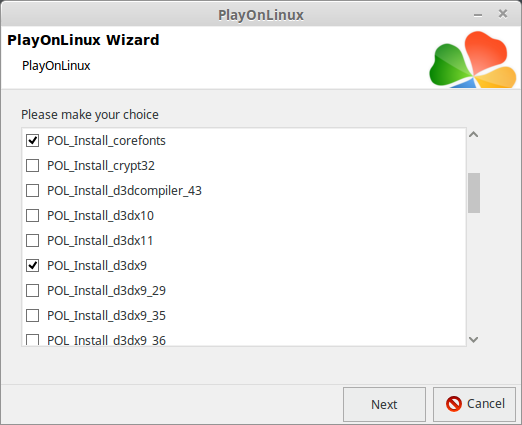The image size is (522, 425).
Task: Minimize the PlayOnLinux window
Action: pyautogui.click(x=478, y=15)
